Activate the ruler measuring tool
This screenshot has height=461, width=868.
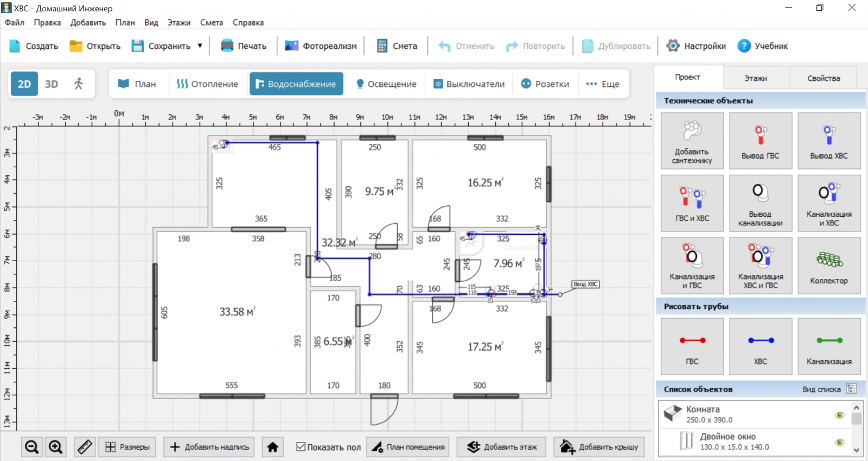[x=85, y=447]
